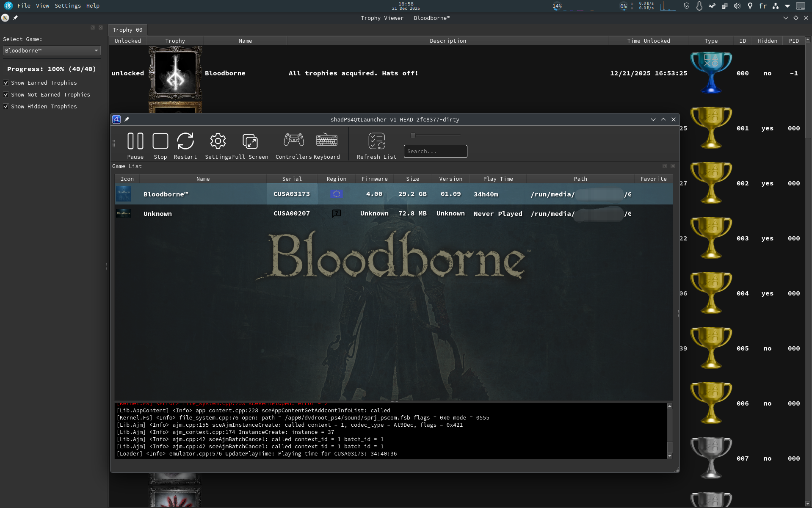The height and width of the screenshot is (508, 812).
Task: Open the Select Game dropdown
Action: tap(52, 50)
